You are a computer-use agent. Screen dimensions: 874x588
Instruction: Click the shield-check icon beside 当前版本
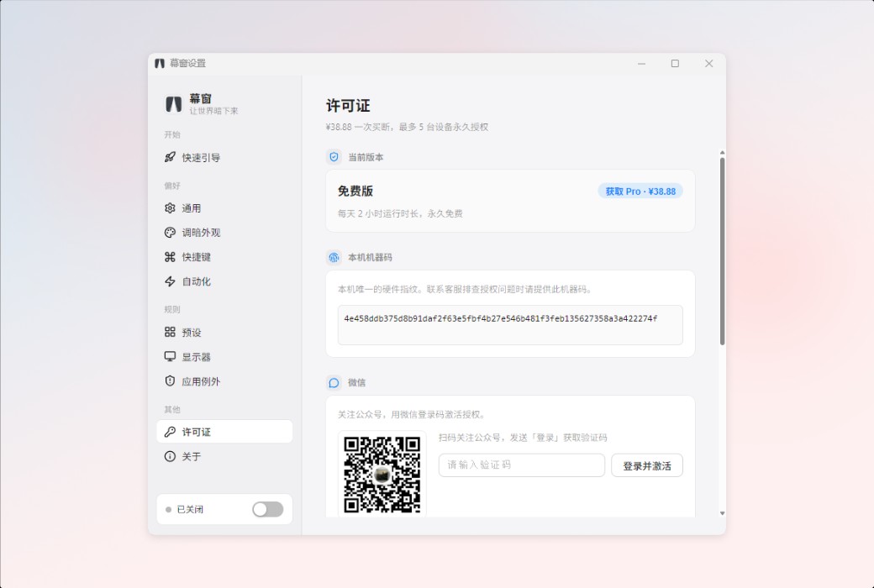point(334,157)
